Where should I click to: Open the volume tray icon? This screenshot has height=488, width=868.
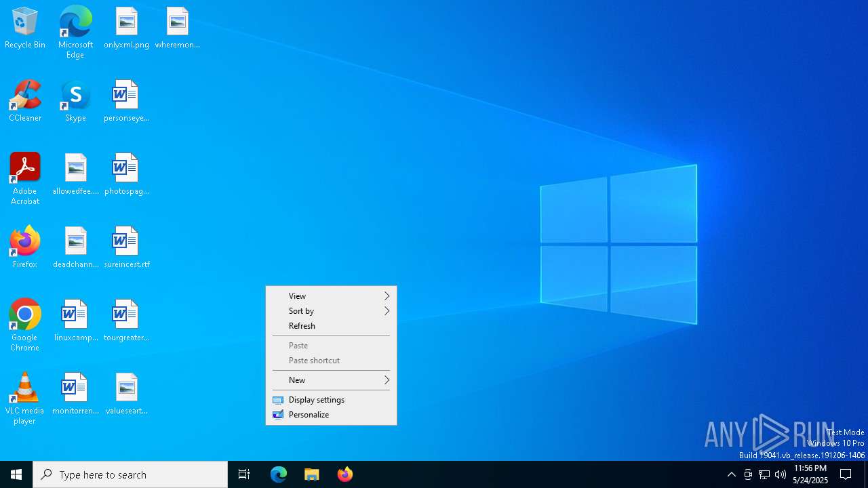[781, 474]
